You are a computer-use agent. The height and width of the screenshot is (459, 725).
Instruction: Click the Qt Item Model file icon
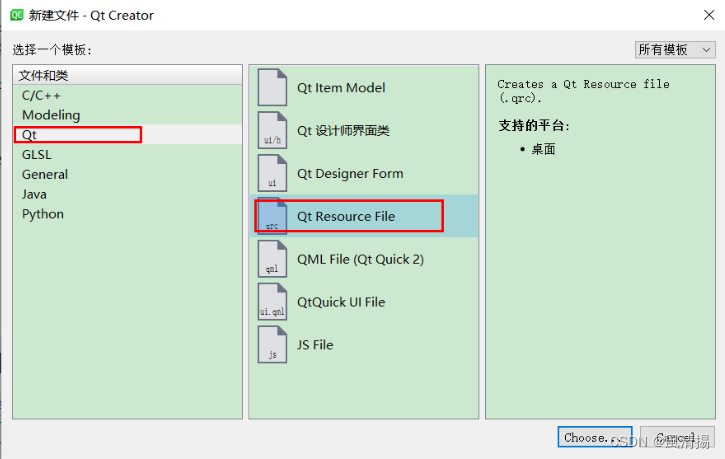tap(272, 87)
